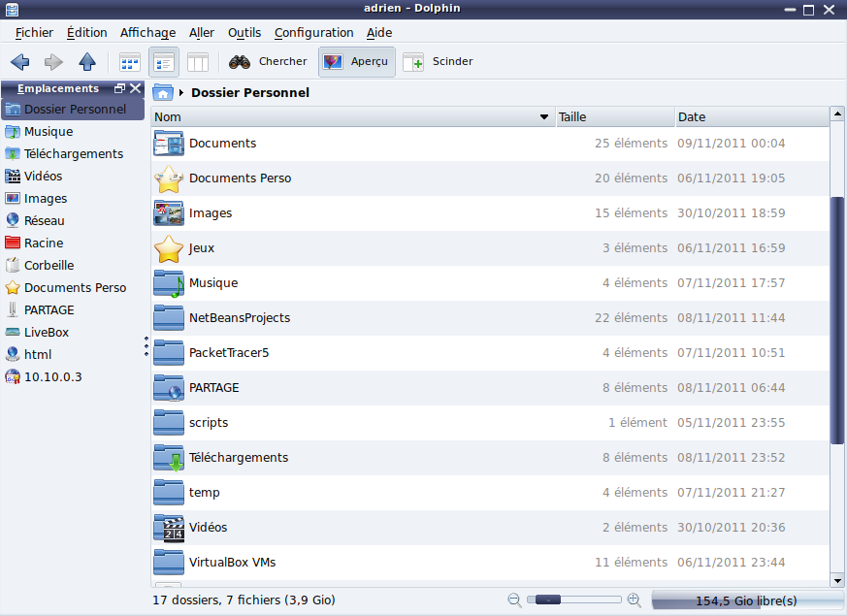This screenshot has width=847, height=616.
Task: Go forward with the grey right arrow
Action: click(x=53, y=62)
